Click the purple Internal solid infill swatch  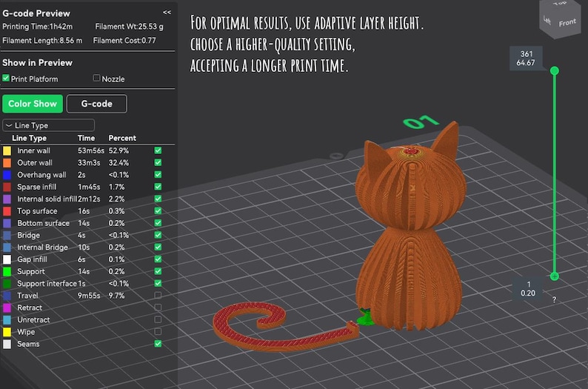click(7, 199)
